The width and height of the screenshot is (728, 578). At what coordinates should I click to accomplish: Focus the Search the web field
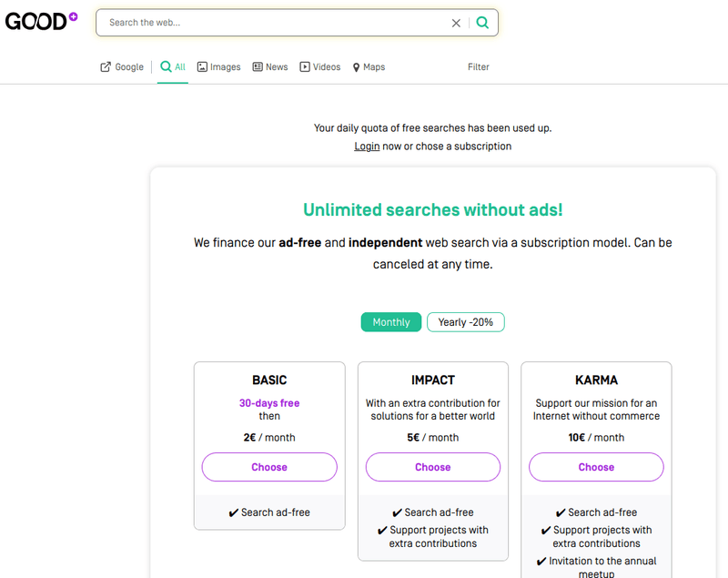273,23
